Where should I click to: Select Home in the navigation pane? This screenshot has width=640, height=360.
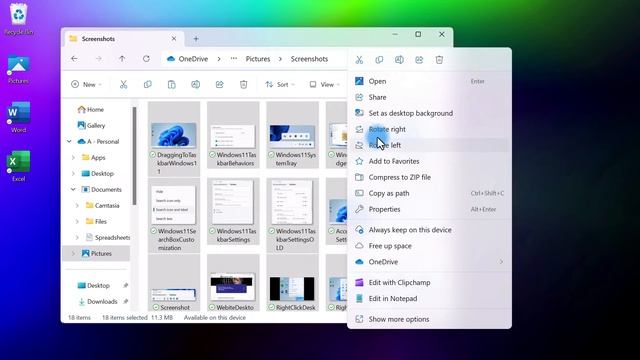(91, 109)
